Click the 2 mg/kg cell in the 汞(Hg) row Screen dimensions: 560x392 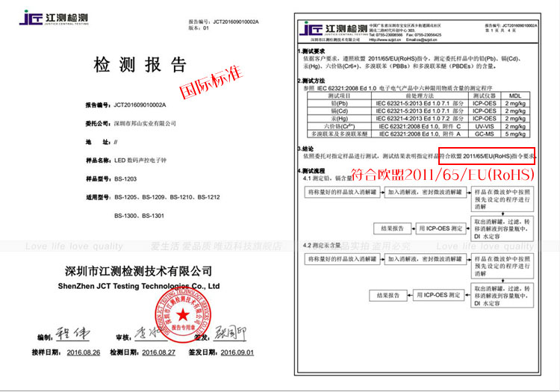coord(515,118)
